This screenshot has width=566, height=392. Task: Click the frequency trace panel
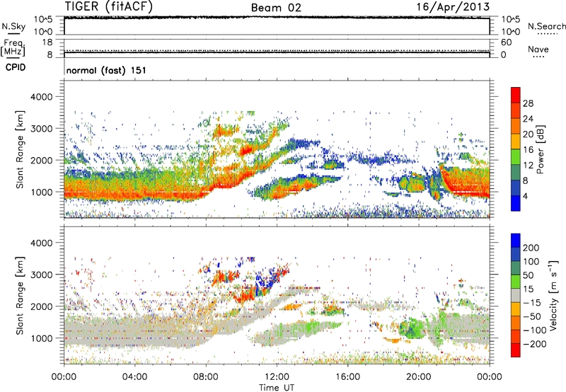click(277, 48)
